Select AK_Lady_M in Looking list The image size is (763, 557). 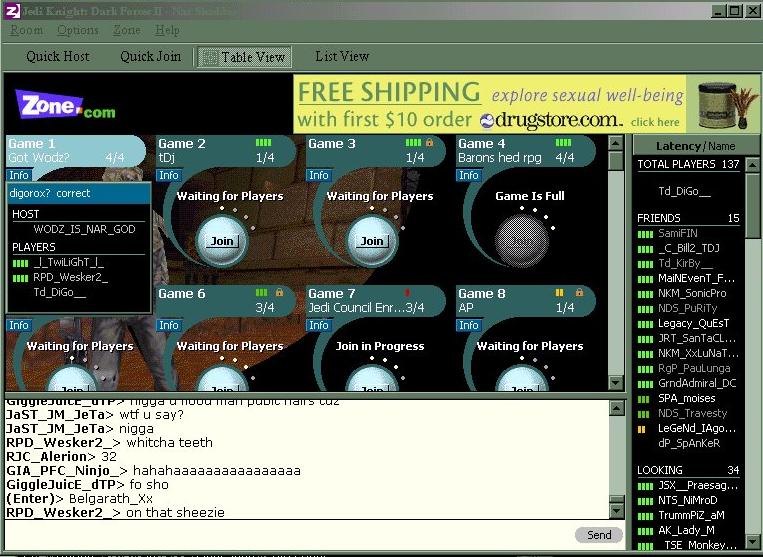[687, 530]
